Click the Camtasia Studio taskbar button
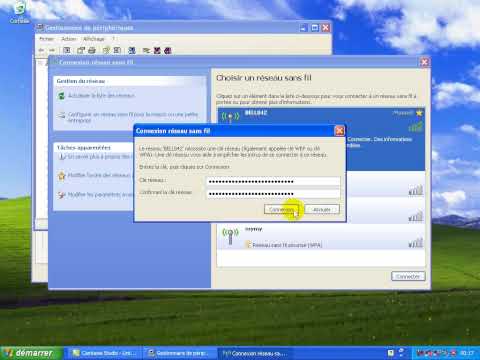The image size is (480, 360). (105, 353)
